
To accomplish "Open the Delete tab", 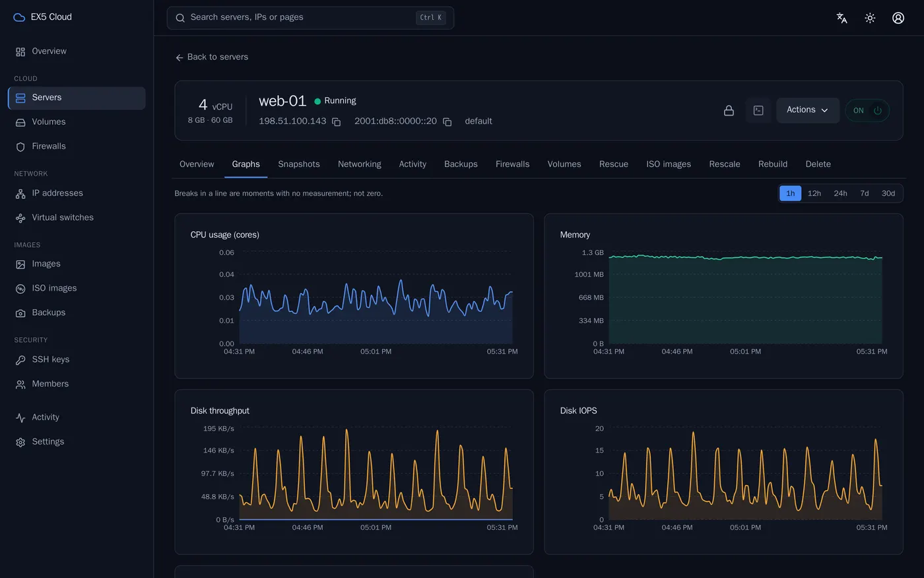I will (818, 164).
